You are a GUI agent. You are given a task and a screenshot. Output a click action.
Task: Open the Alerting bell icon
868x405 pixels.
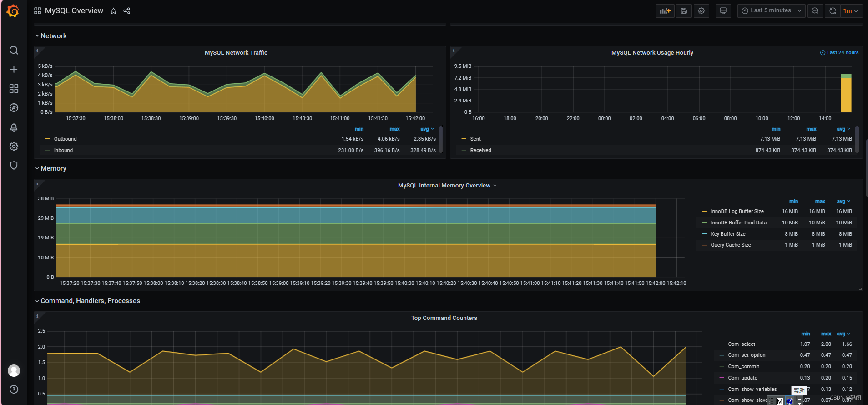14,127
